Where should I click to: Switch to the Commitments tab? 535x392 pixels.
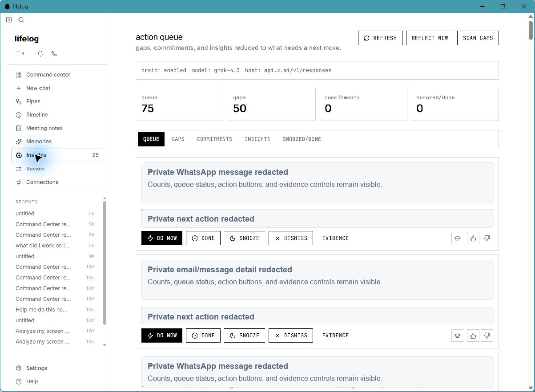(214, 139)
